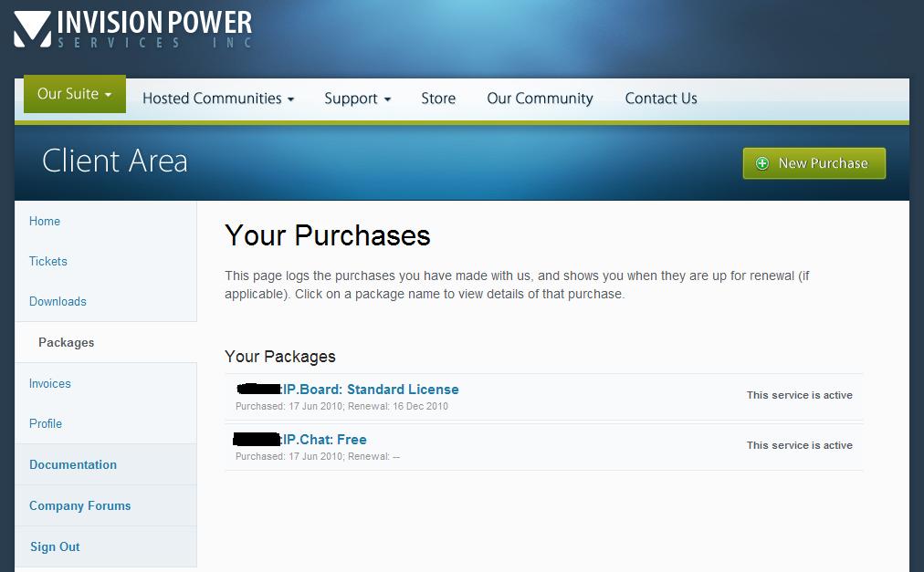Visit Company Forums from the sidebar
Viewport: 924px width, 572px height.
(x=80, y=505)
